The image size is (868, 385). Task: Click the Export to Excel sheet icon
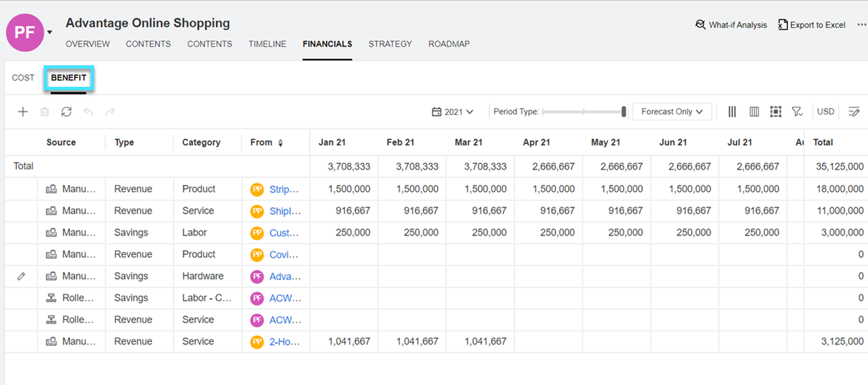click(783, 24)
